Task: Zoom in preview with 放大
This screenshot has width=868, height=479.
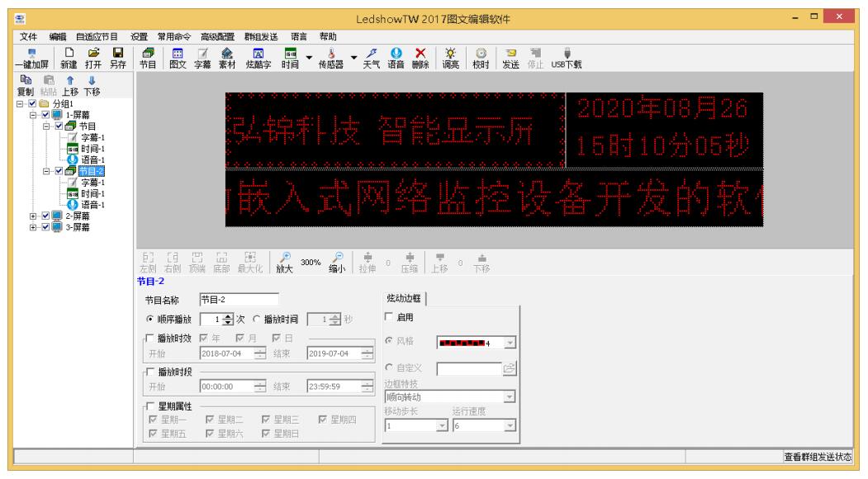Action: 285,263
